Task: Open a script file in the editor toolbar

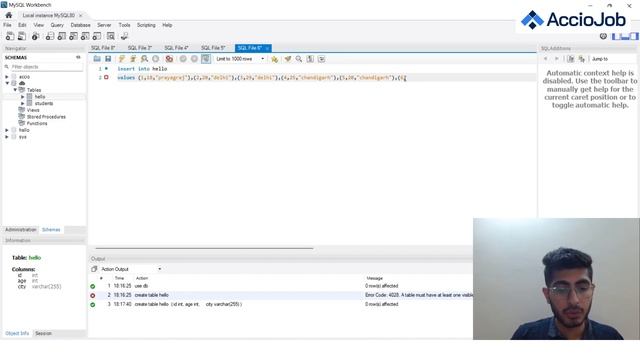Action: (x=97, y=59)
